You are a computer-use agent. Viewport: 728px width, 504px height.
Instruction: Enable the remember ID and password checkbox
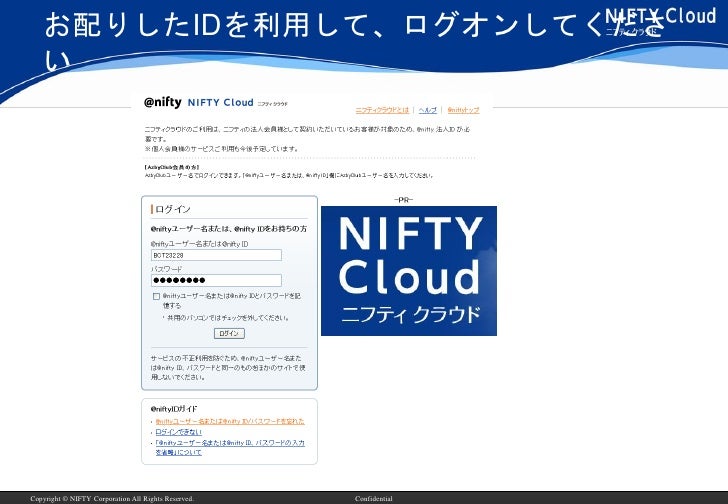pos(156,296)
